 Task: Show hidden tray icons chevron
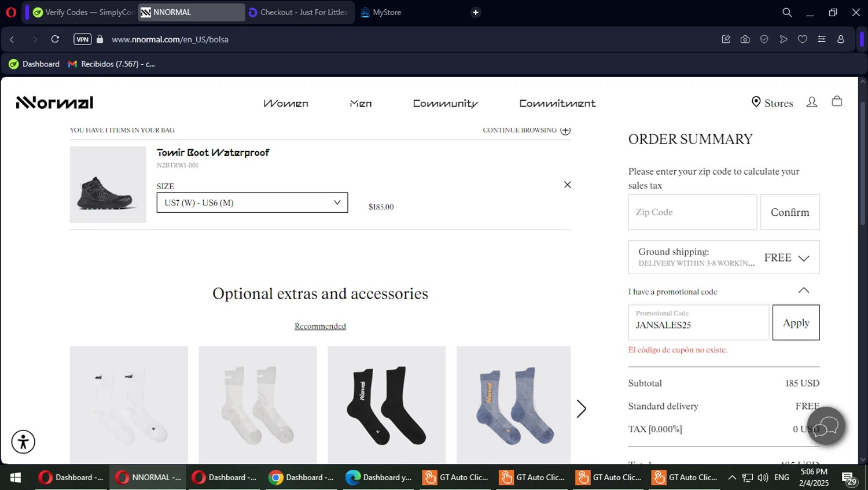[732, 477]
